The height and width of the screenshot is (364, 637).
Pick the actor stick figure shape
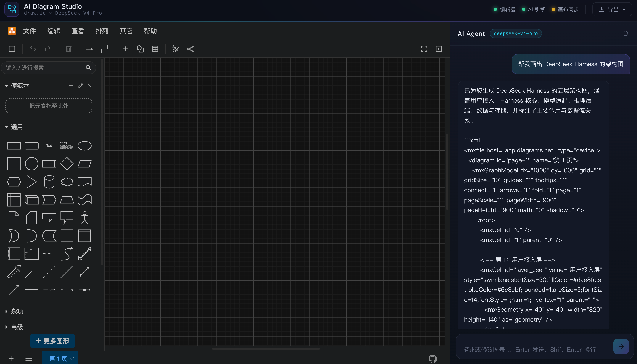click(x=85, y=218)
